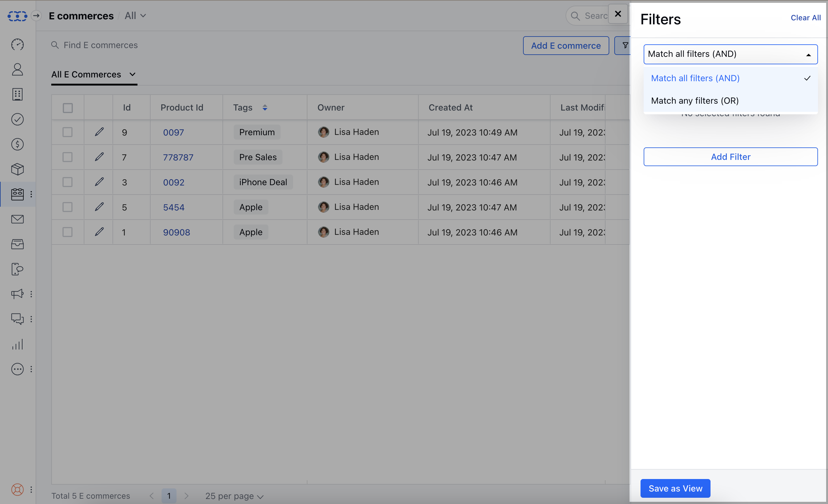Check the row with Id 5
The height and width of the screenshot is (504, 828).
[x=67, y=207]
